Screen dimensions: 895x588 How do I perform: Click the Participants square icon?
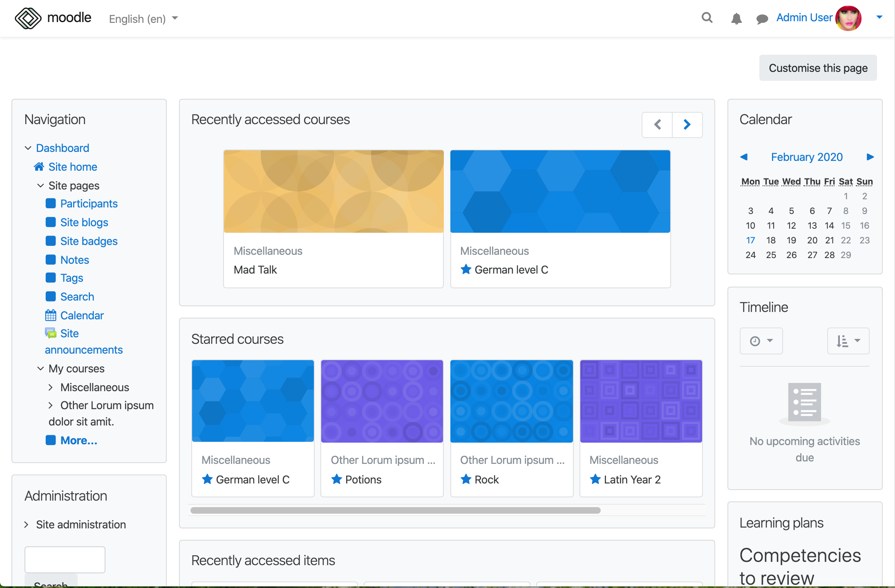(51, 203)
